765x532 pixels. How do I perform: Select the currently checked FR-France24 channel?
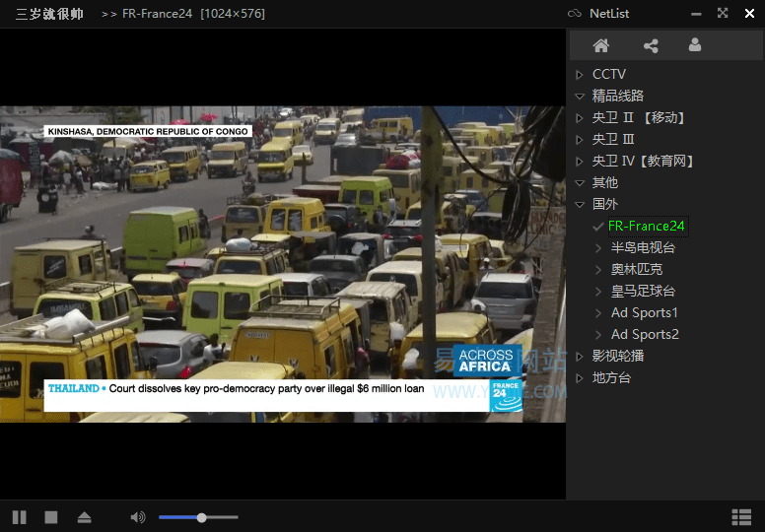point(646,227)
